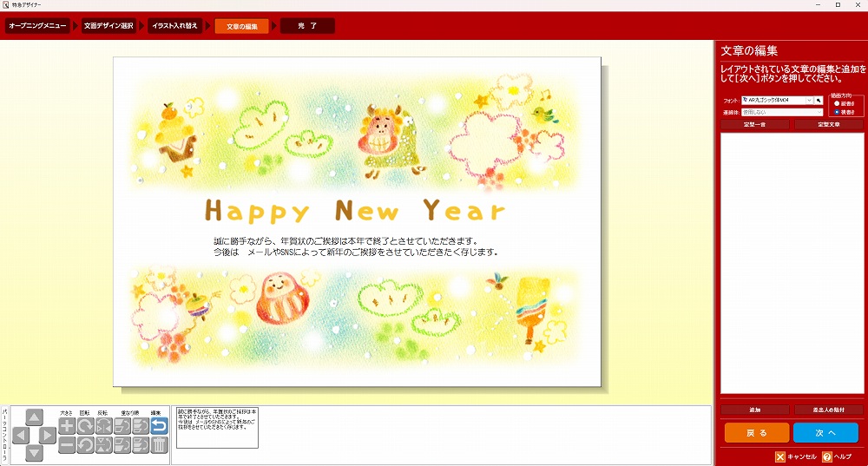Rotate the part clockwise

tap(85, 426)
